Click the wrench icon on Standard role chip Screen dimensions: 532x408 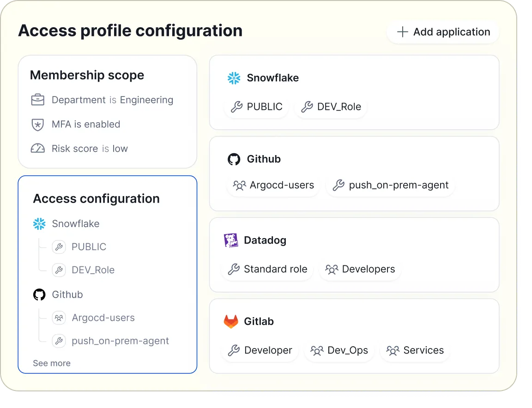pos(234,269)
